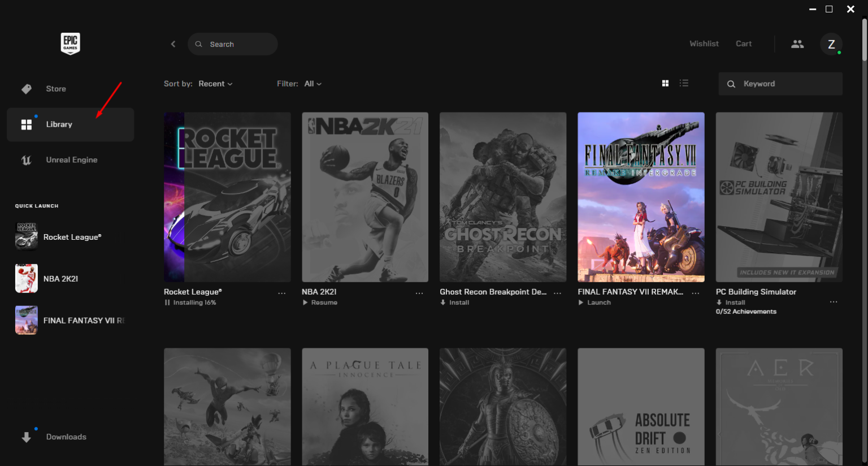The image size is (868, 466).
Task: Resume NBA 2K21 download
Action: (320, 303)
